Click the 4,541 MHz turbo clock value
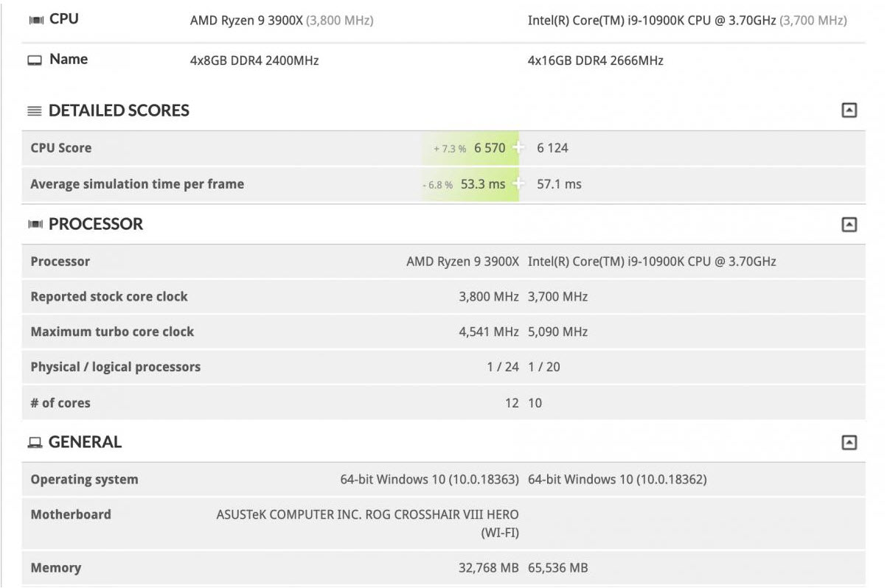890x588 pixels. click(x=489, y=332)
